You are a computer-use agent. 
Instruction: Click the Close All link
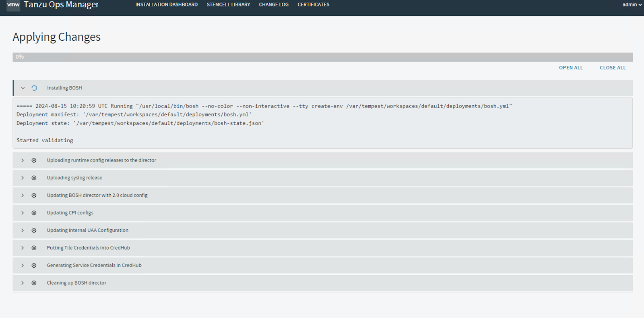613,68
